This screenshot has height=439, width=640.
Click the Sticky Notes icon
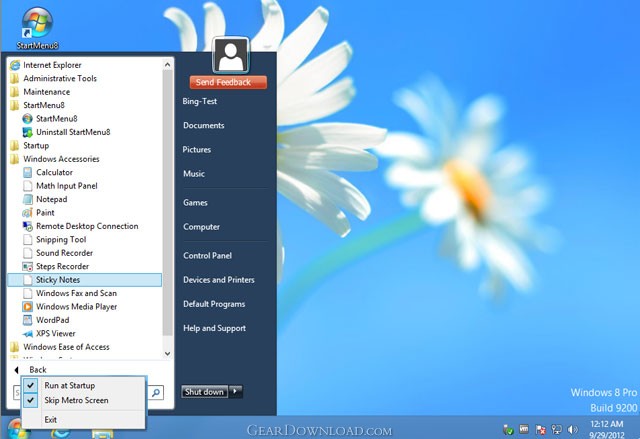pos(28,280)
